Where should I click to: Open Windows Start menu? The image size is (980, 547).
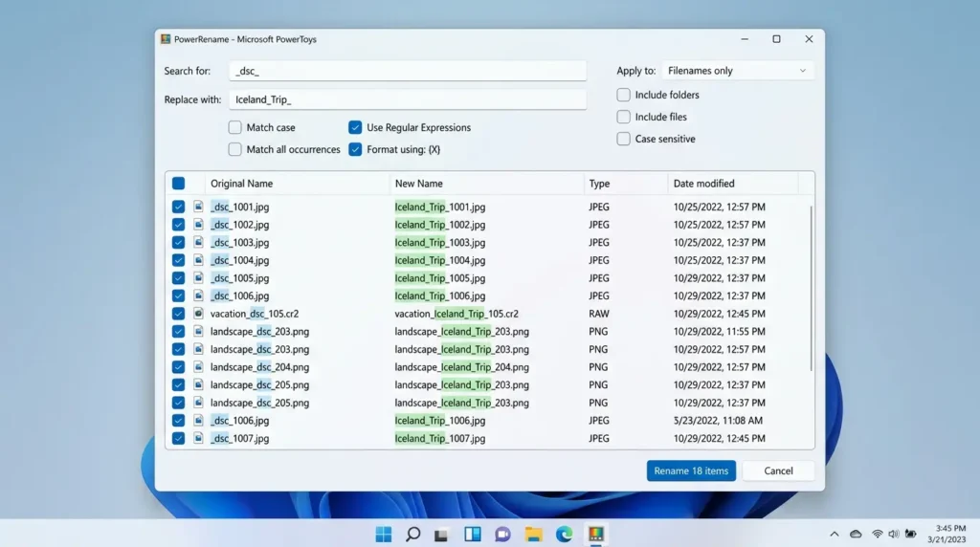383,534
